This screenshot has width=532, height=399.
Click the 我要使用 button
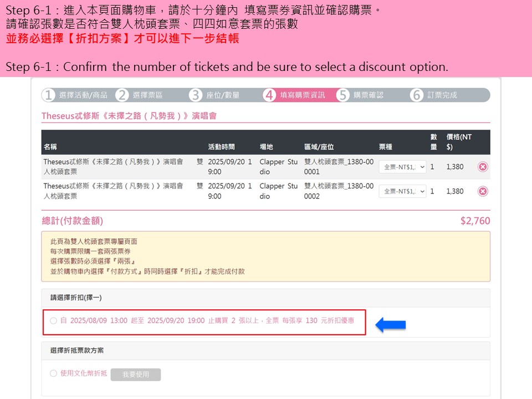click(135, 375)
